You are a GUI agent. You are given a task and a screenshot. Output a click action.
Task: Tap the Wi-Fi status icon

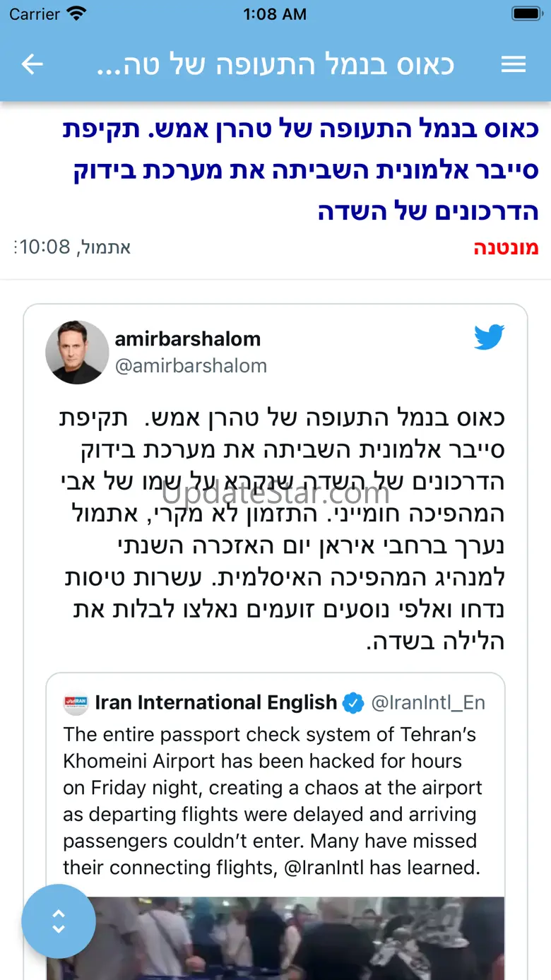pos(76,13)
